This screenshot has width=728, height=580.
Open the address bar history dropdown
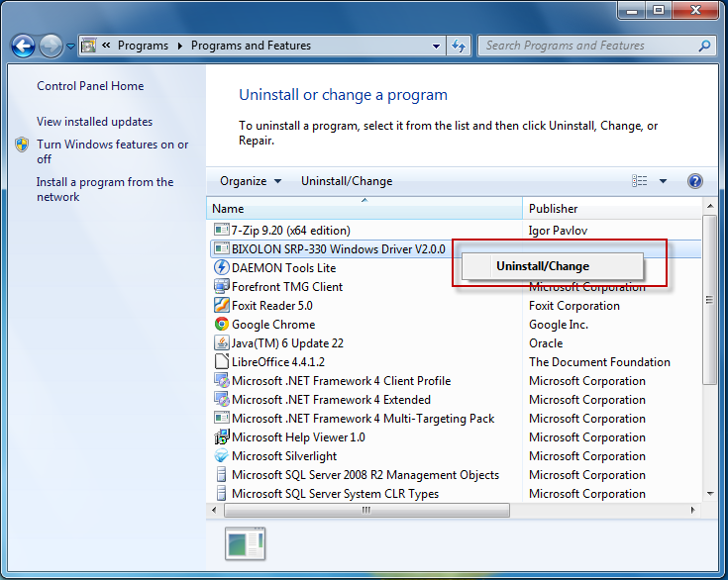(437, 46)
